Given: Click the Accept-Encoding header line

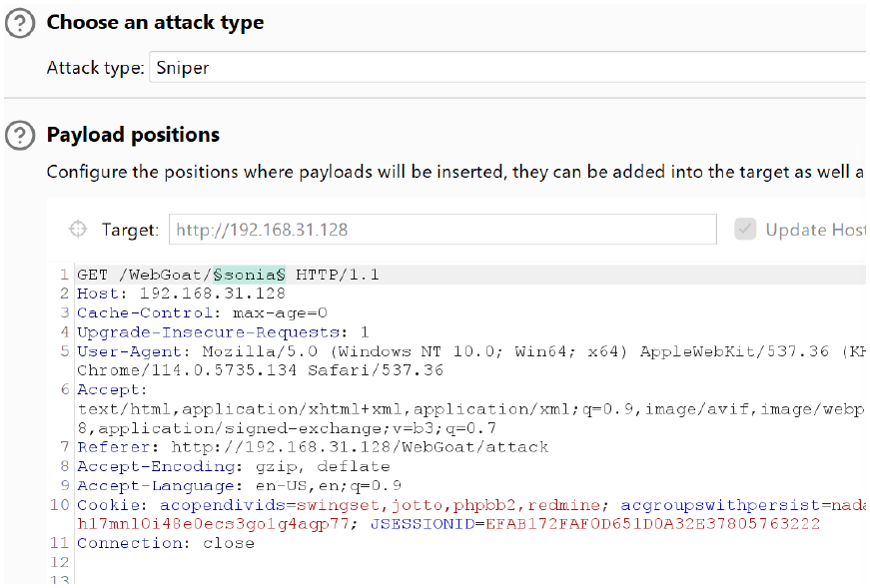Looking at the screenshot, I should tap(233, 466).
